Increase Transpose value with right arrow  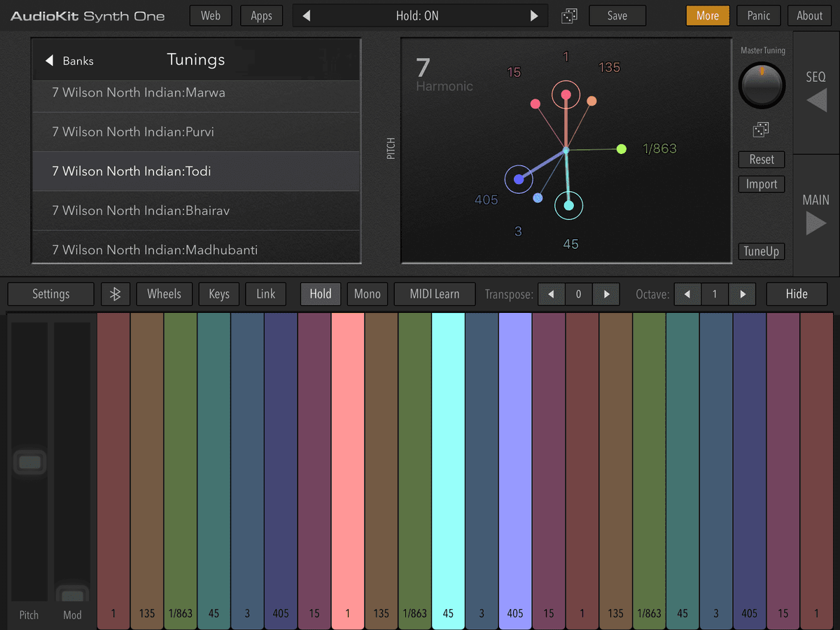coord(606,294)
